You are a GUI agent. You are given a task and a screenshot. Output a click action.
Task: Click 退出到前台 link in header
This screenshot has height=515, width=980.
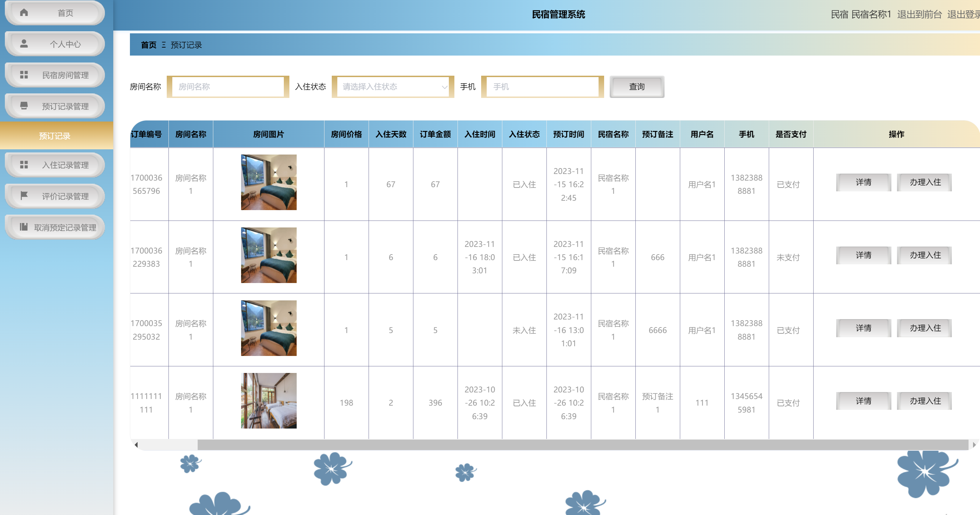pos(919,15)
